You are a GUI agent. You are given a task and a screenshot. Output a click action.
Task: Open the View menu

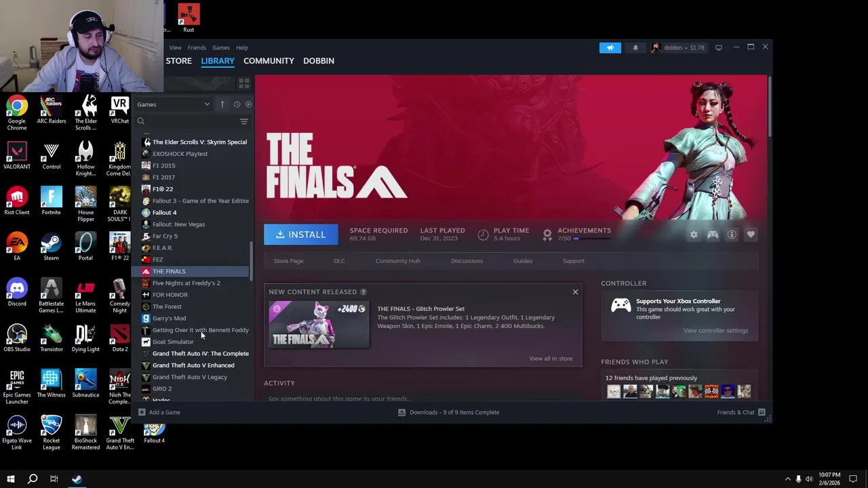coord(175,47)
